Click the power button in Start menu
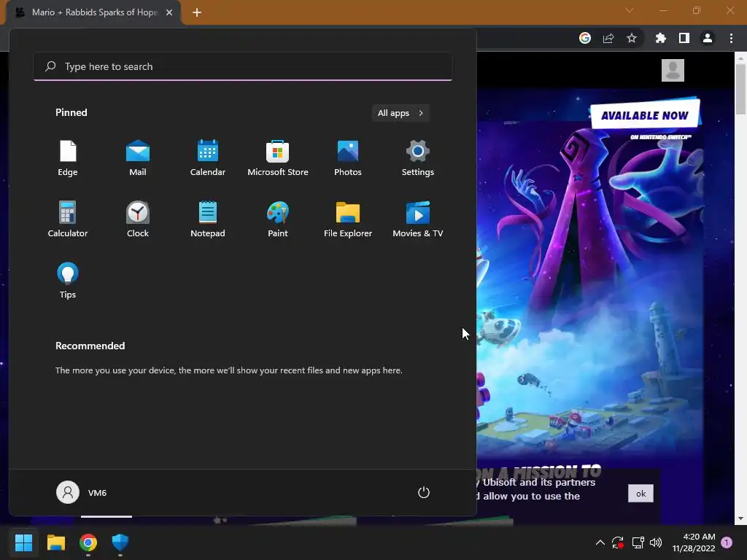 point(424,492)
